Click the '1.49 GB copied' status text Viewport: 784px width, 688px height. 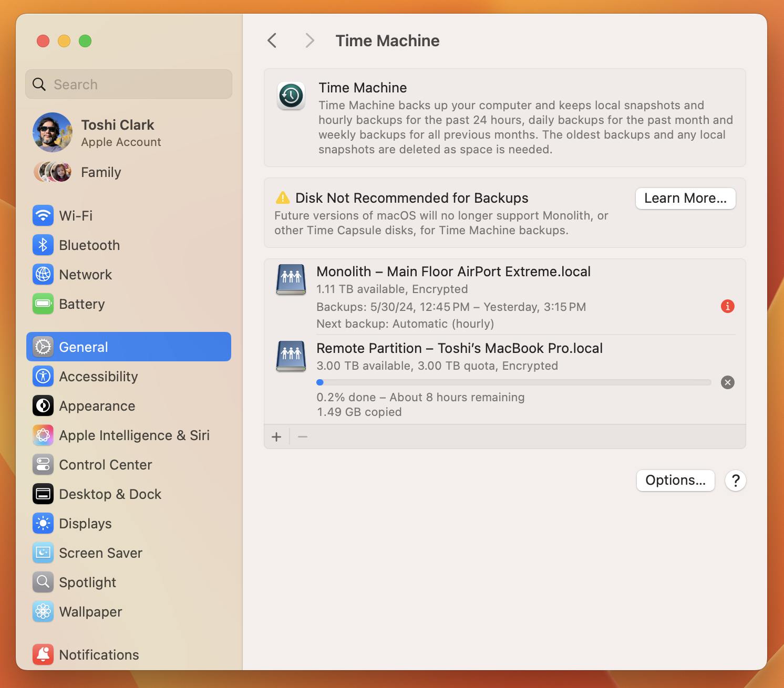(x=359, y=412)
